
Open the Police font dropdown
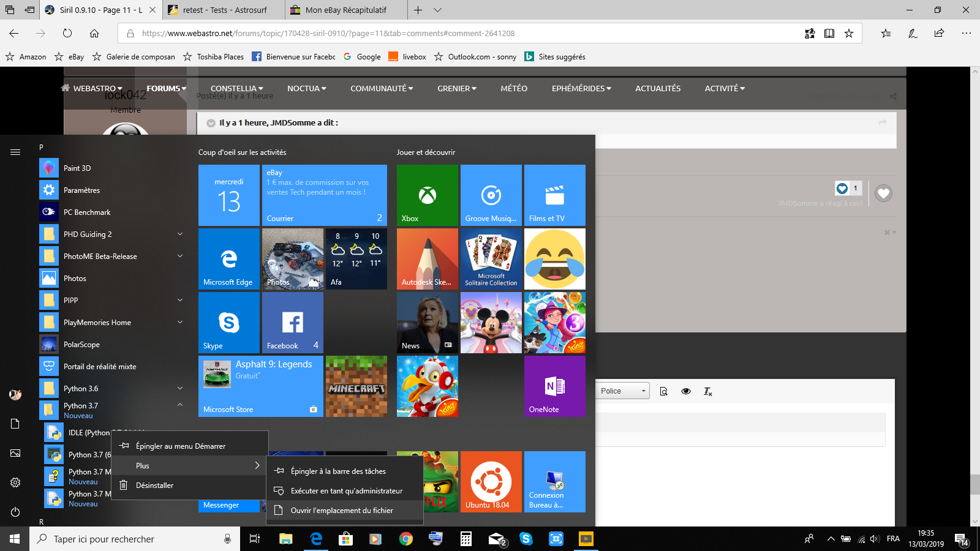coord(622,391)
